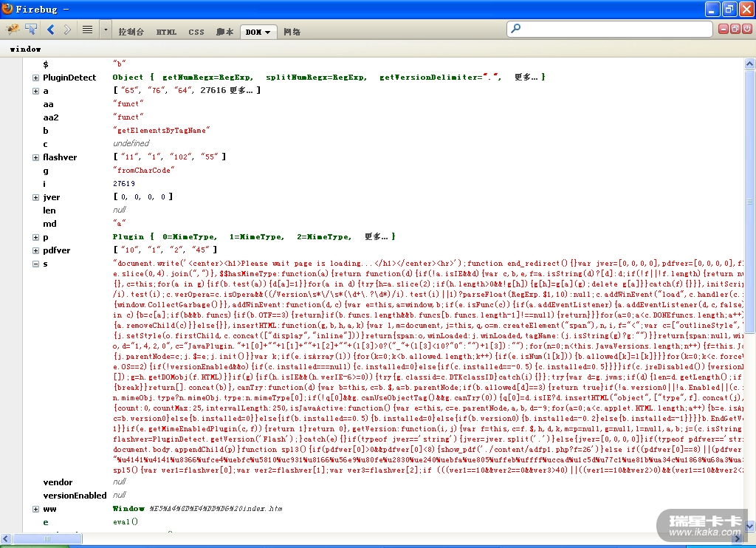Expand the jver array
The width and height of the screenshot is (756, 548).
coord(35,197)
